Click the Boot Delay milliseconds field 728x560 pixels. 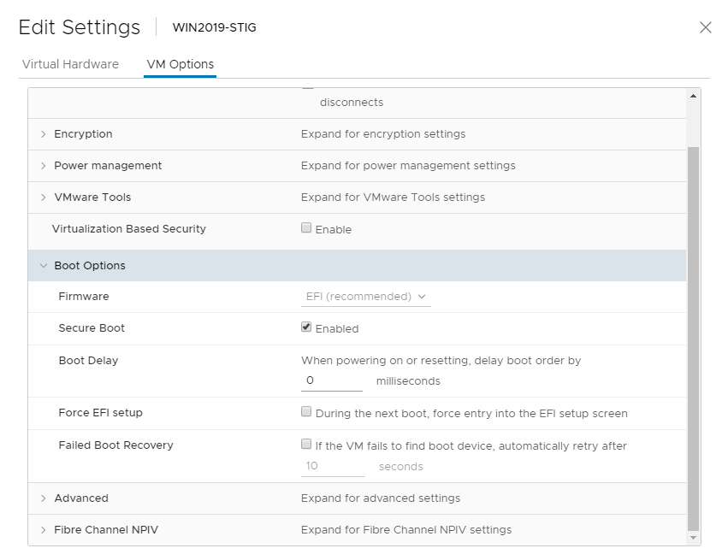[332, 380]
